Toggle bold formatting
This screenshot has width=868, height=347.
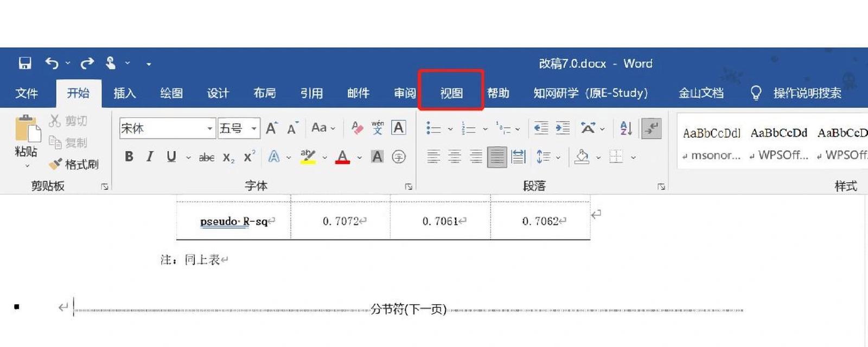point(129,157)
